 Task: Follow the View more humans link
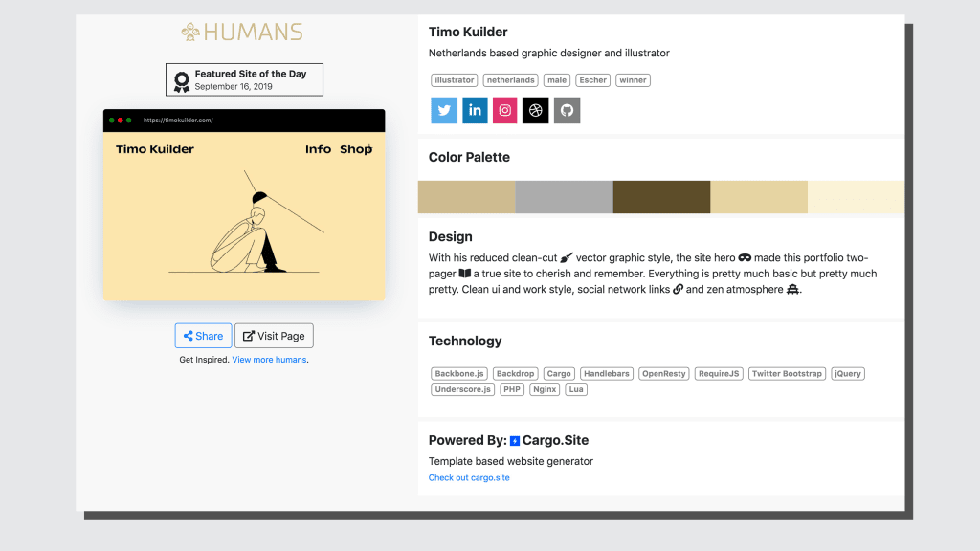(x=269, y=359)
